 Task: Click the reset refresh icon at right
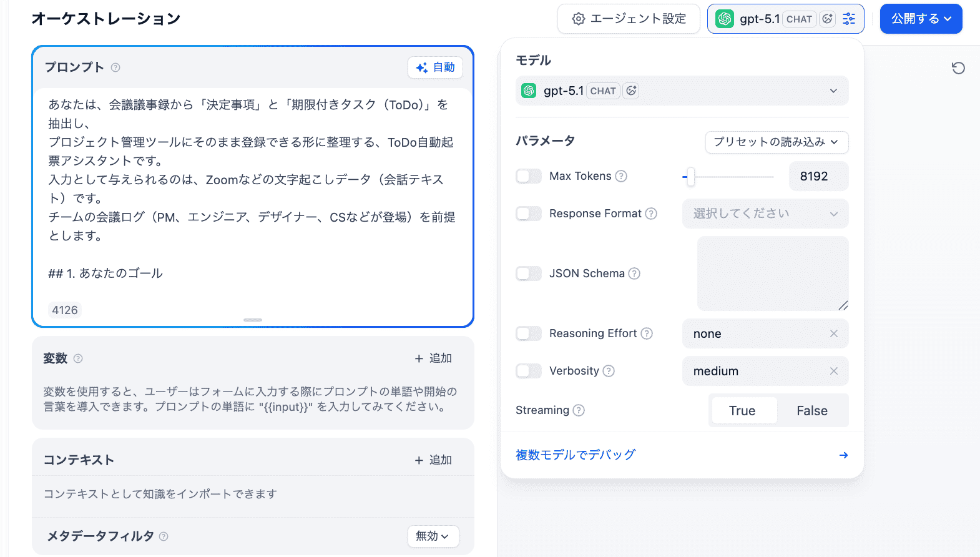pyautogui.click(x=958, y=67)
